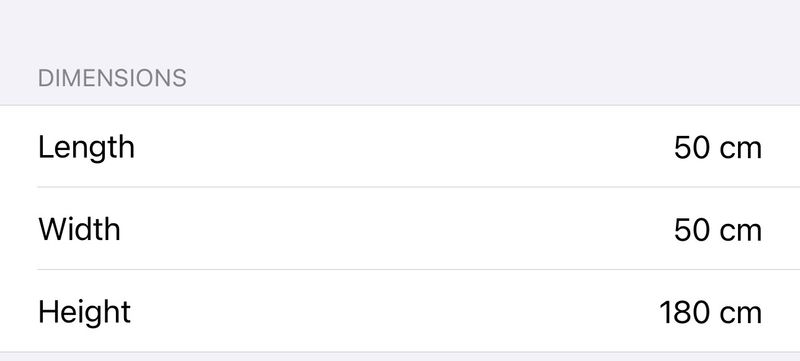Image resolution: width=800 pixels, height=361 pixels.
Task: Edit the Width value of 50 cm
Action: point(717,230)
